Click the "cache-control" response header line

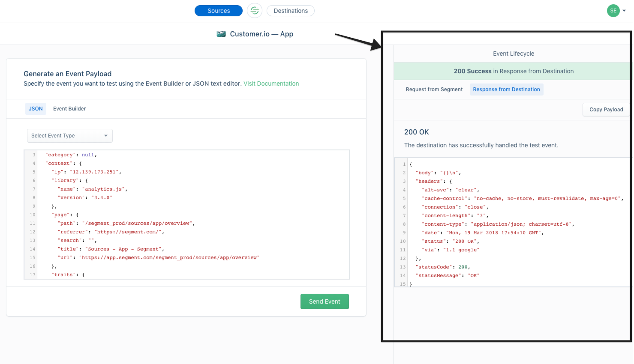pyautogui.click(x=523, y=198)
